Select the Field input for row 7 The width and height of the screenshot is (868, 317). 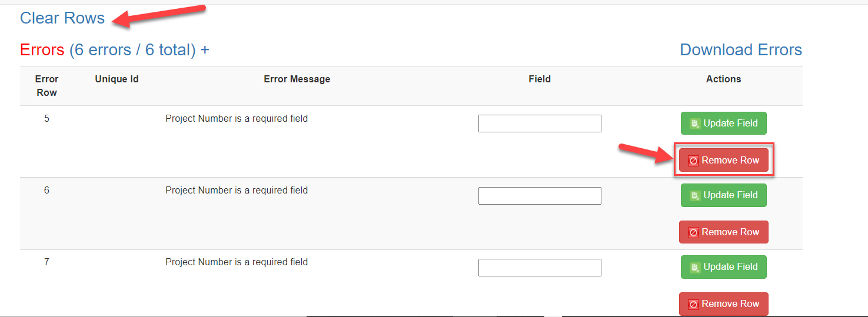tap(540, 268)
